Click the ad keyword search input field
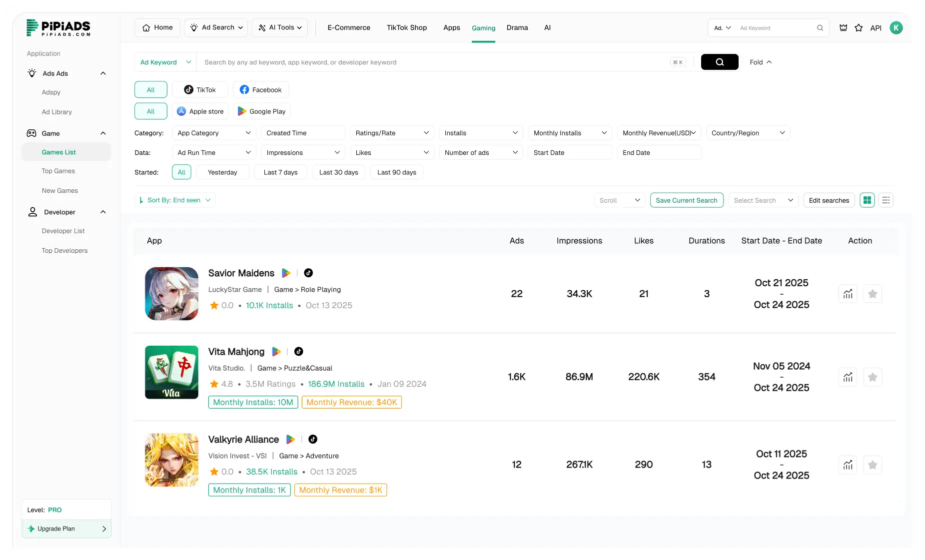925x560 pixels. 400,62
